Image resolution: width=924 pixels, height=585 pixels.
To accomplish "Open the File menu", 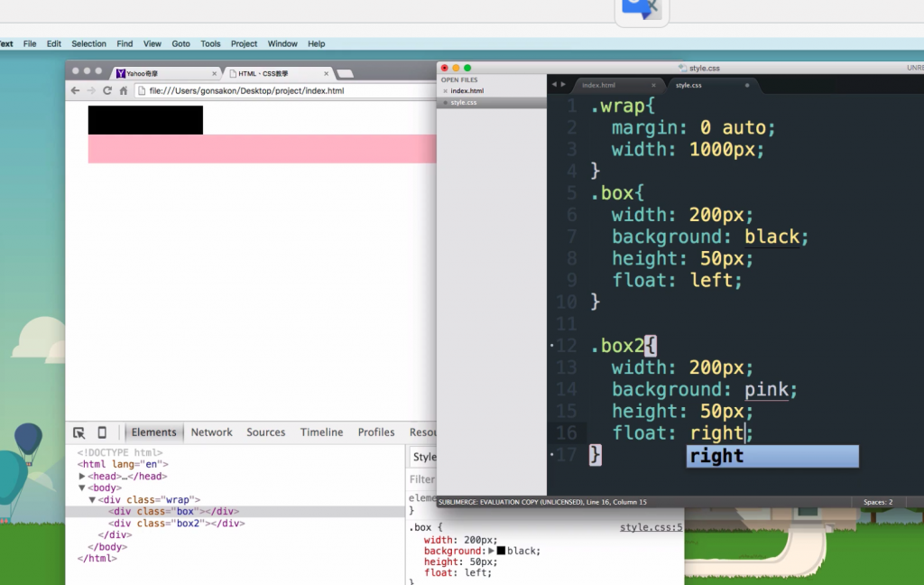I will pos(30,43).
